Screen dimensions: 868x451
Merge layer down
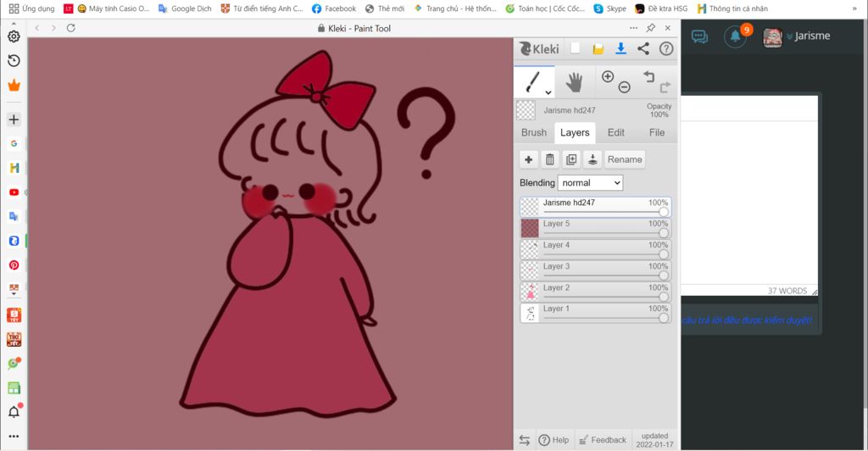tap(593, 159)
